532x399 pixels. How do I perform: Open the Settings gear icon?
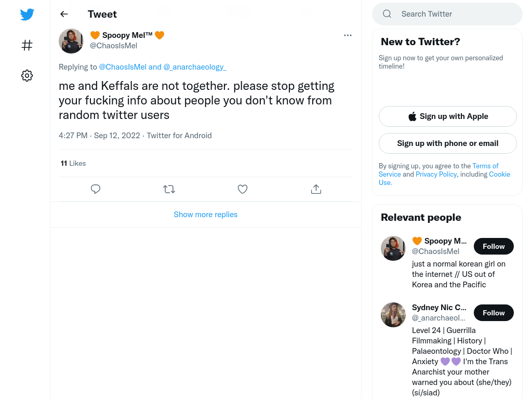tap(27, 75)
